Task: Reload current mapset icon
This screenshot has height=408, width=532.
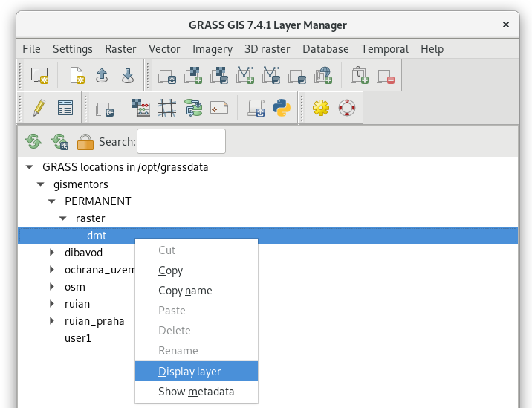Action: tap(59, 141)
